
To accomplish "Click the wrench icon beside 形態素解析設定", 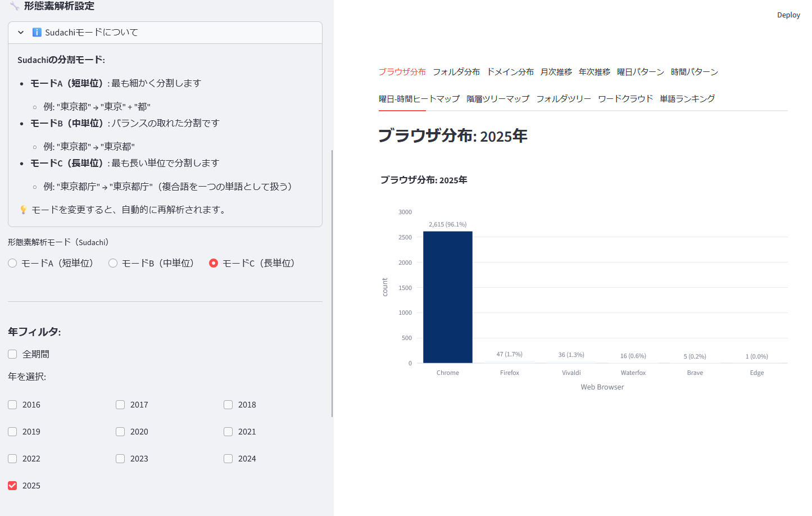I will 13,6.
